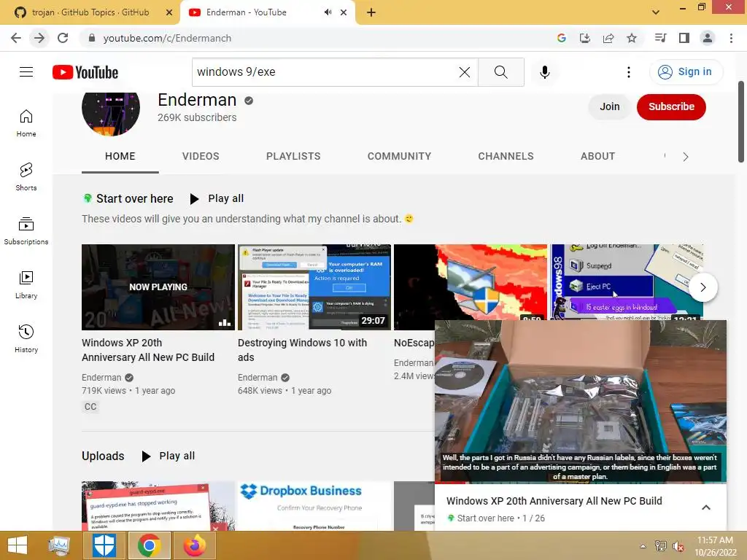Switch to the COMMUNITY tab

399,156
